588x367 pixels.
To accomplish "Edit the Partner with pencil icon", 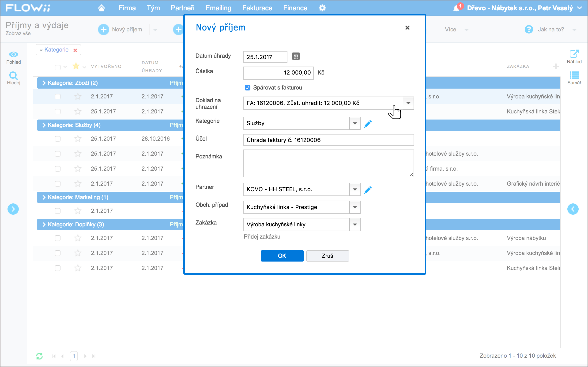I will (368, 190).
